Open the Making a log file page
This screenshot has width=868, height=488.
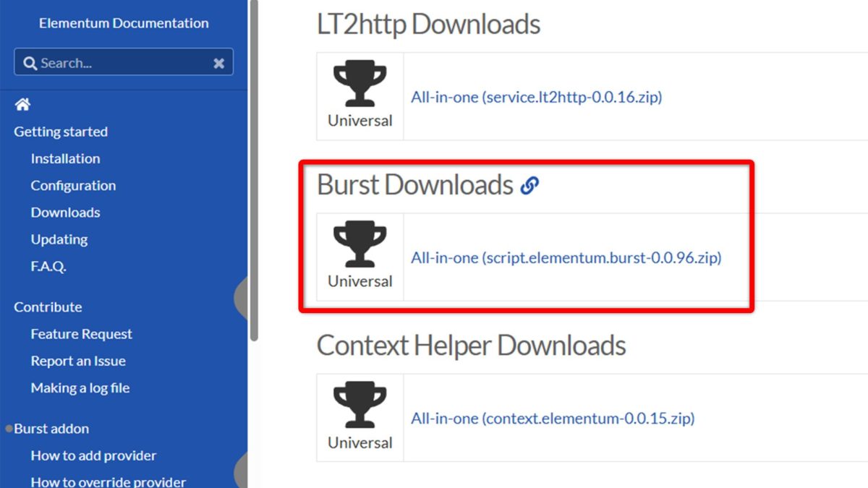80,388
